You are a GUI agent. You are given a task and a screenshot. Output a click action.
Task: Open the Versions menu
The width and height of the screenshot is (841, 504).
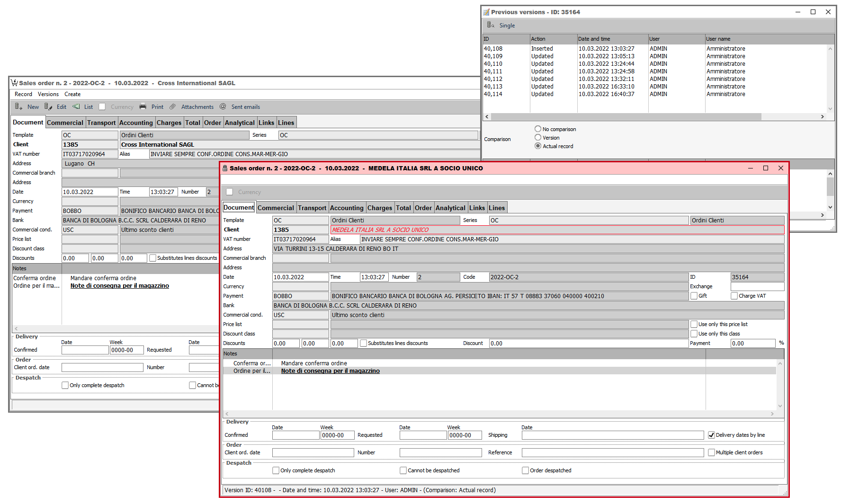48,94
